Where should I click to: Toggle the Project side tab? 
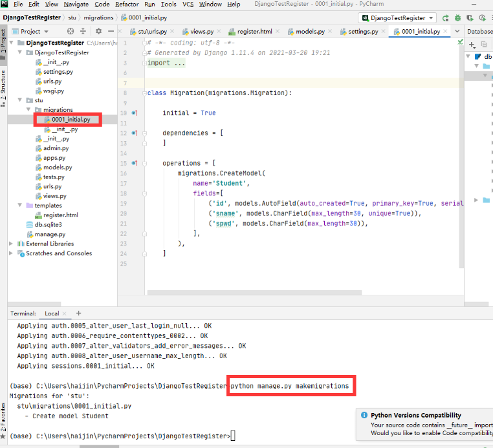click(3, 41)
